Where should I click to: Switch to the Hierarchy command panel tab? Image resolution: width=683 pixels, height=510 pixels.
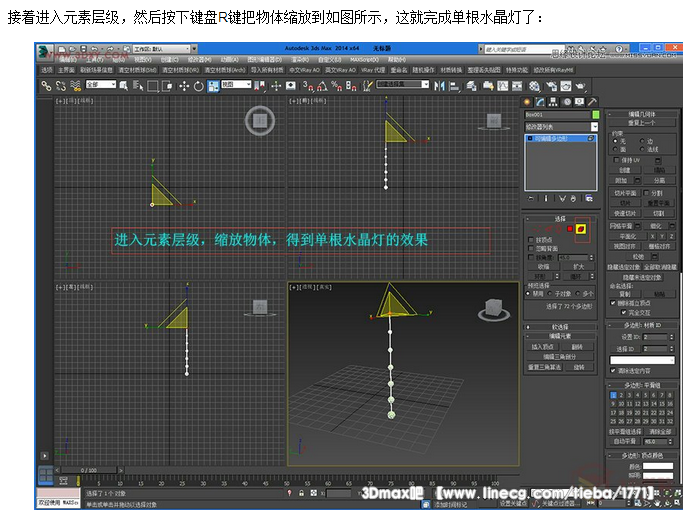coord(553,102)
